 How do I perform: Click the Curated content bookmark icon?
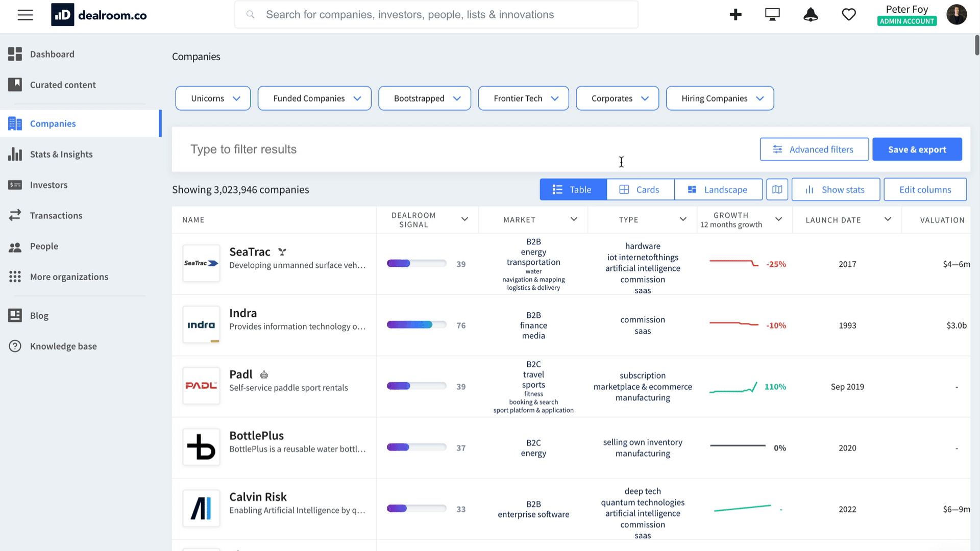tap(15, 85)
